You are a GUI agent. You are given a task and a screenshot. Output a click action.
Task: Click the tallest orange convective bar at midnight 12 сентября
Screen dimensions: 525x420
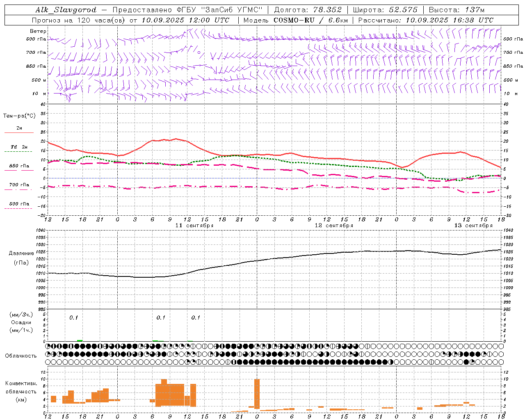point(257,394)
